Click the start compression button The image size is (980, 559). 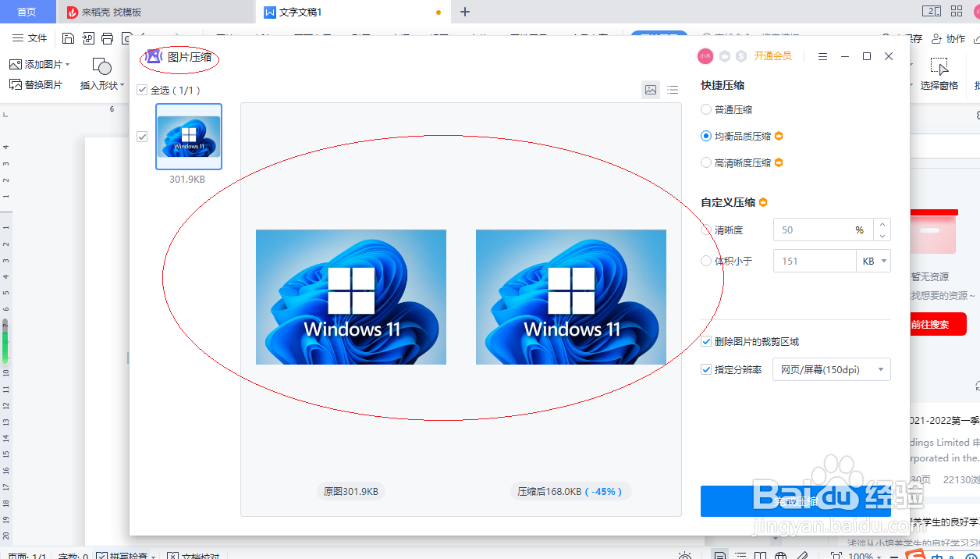796,501
